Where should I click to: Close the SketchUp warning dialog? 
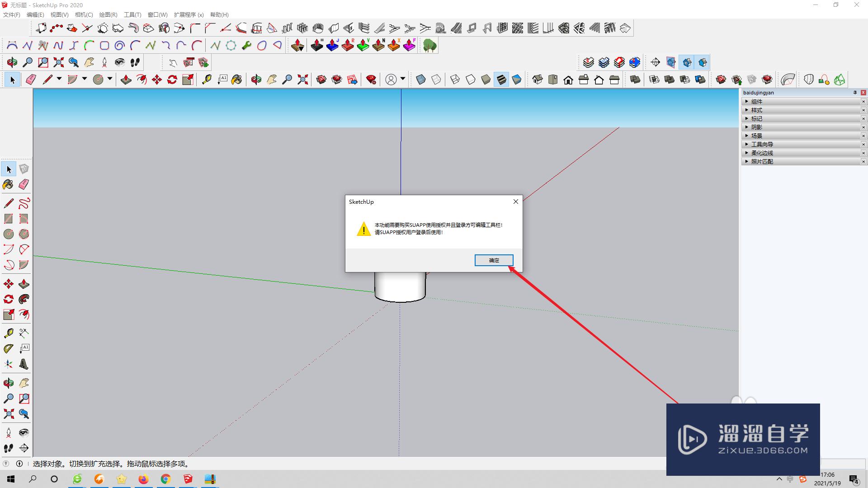pyautogui.click(x=494, y=260)
